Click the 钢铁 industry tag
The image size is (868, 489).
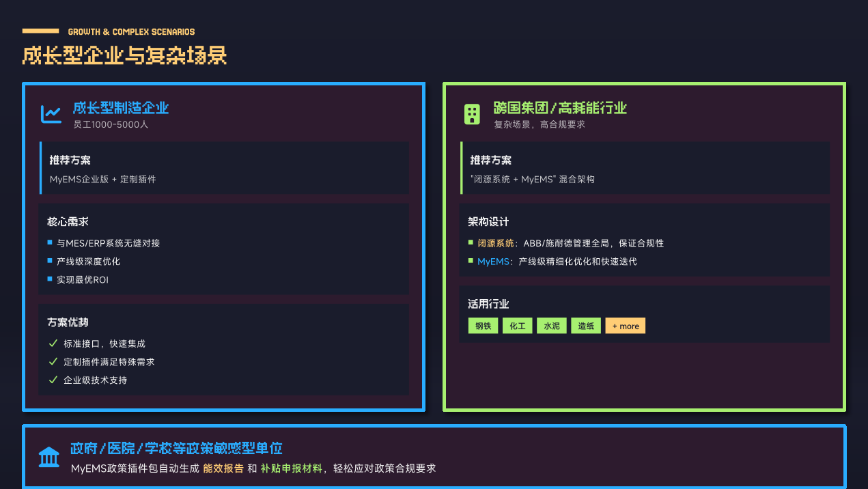click(483, 326)
